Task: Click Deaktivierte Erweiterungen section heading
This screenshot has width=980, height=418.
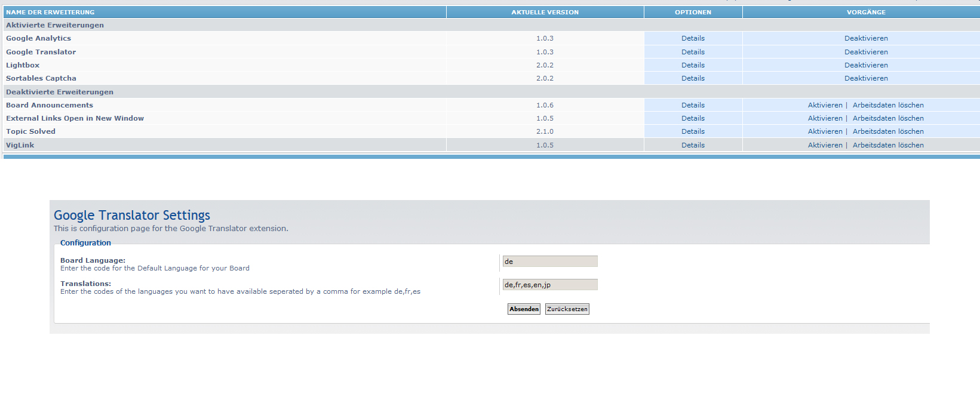Action: tap(60, 92)
